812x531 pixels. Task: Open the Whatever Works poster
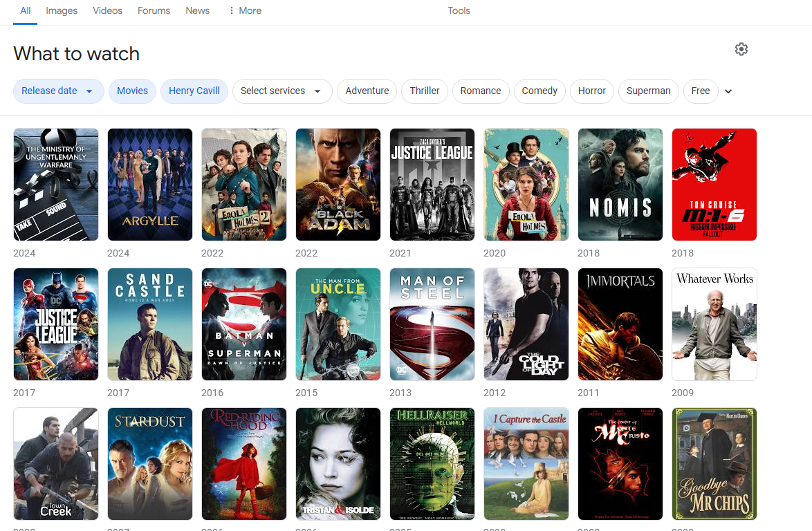pos(714,324)
